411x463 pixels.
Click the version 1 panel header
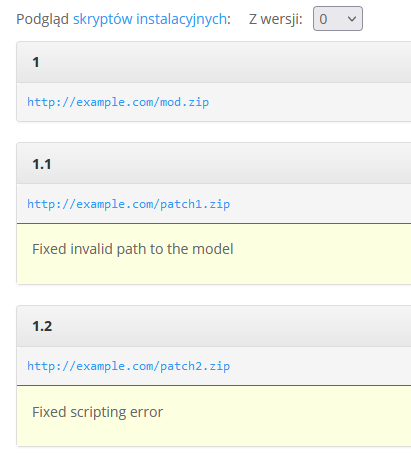[x=214, y=62]
